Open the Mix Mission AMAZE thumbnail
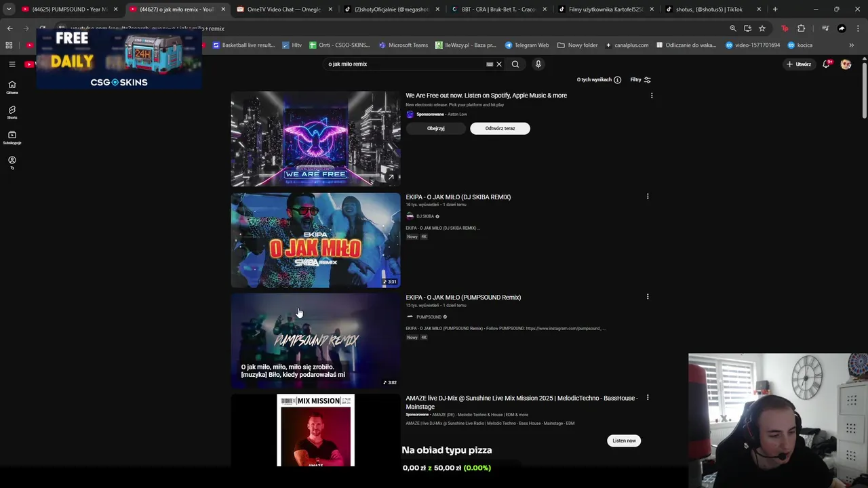Screen dimensions: 868x488 pyautogui.click(x=315, y=430)
